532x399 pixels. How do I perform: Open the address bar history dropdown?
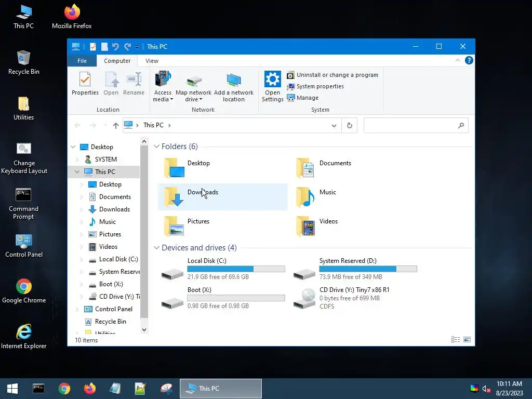(x=334, y=126)
